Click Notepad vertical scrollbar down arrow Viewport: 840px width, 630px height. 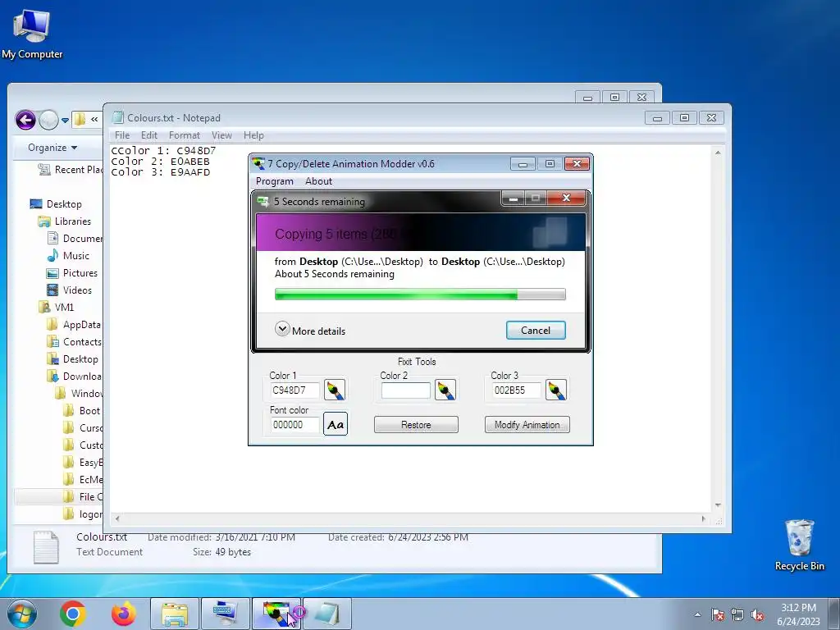718,505
